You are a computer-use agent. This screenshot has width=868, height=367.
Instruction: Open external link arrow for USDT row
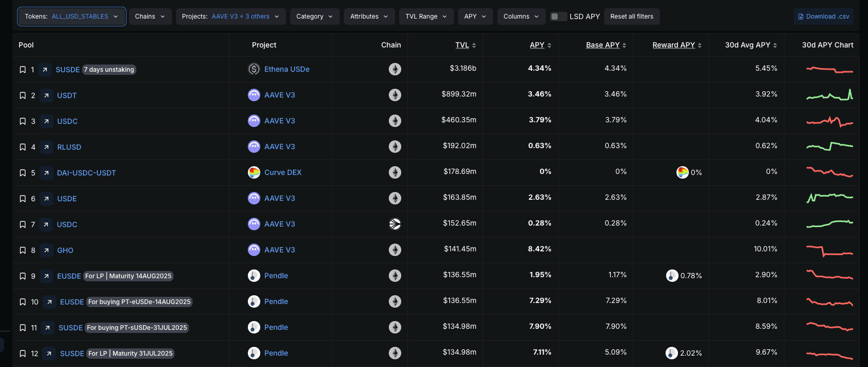46,95
